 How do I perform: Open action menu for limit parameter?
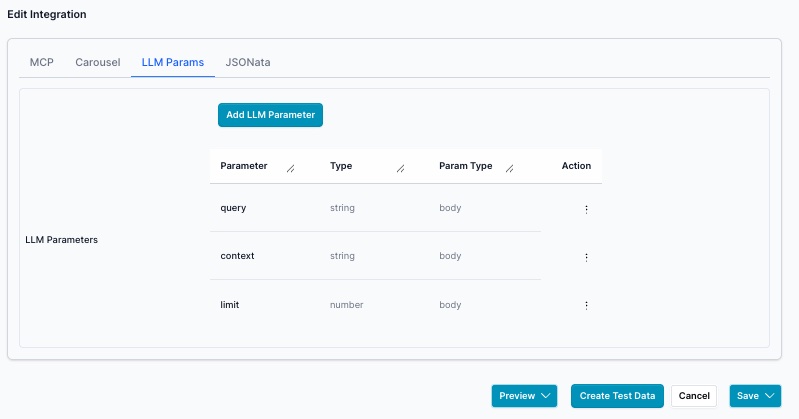[586, 305]
